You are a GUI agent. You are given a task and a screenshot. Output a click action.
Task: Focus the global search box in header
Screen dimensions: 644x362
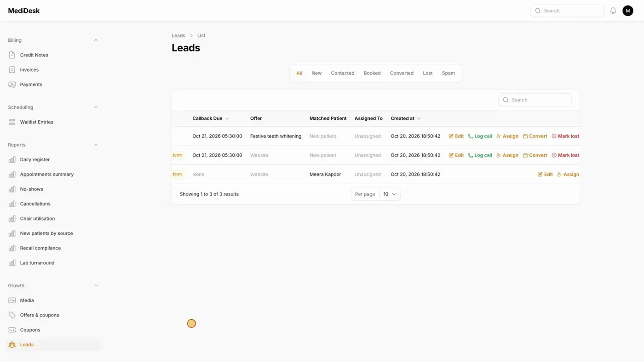point(567,11)
